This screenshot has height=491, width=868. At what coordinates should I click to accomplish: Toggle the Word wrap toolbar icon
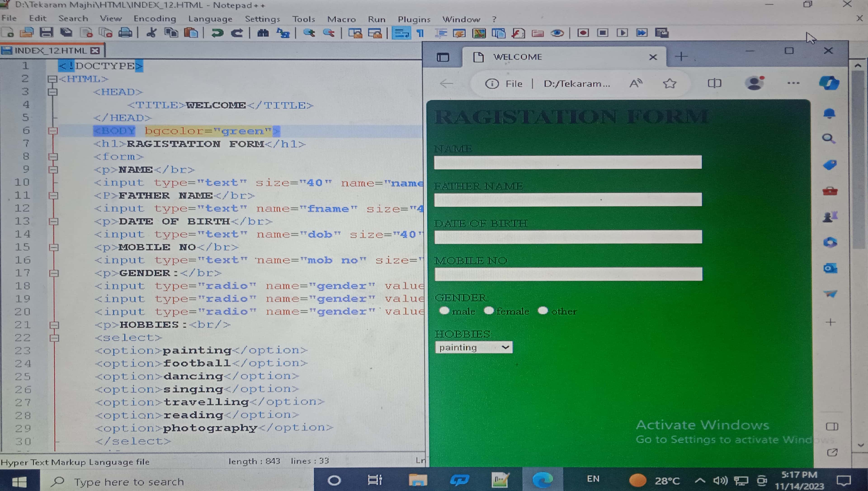click(401, 33)
